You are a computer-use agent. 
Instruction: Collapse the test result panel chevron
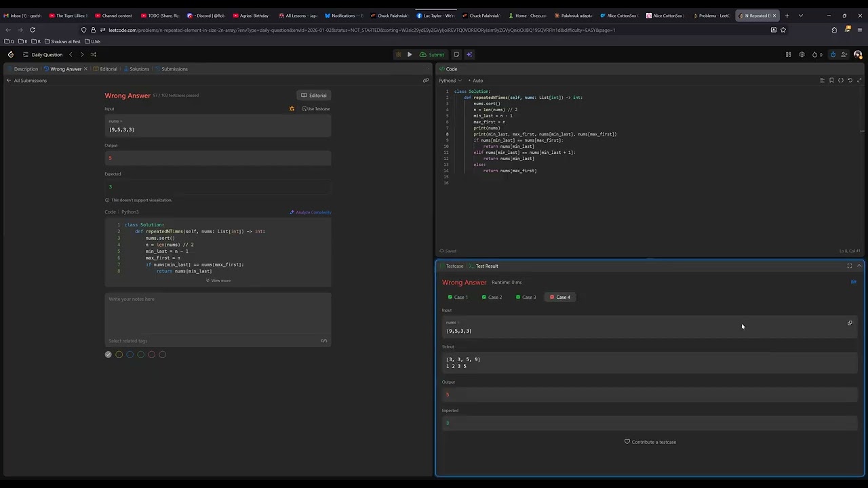859,266
